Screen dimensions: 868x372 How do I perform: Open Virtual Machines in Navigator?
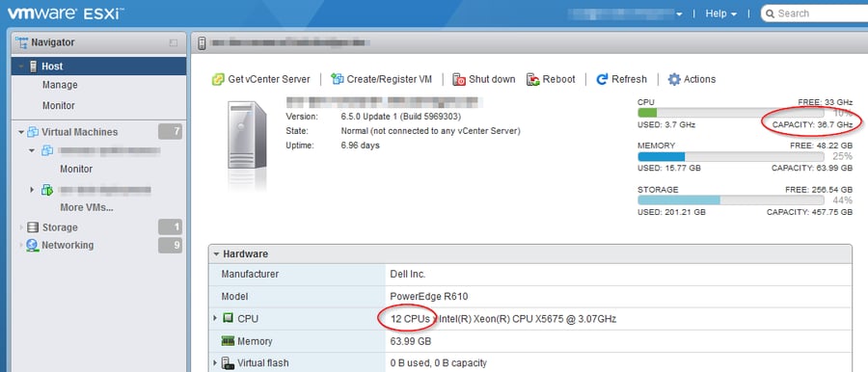point(80,132)
